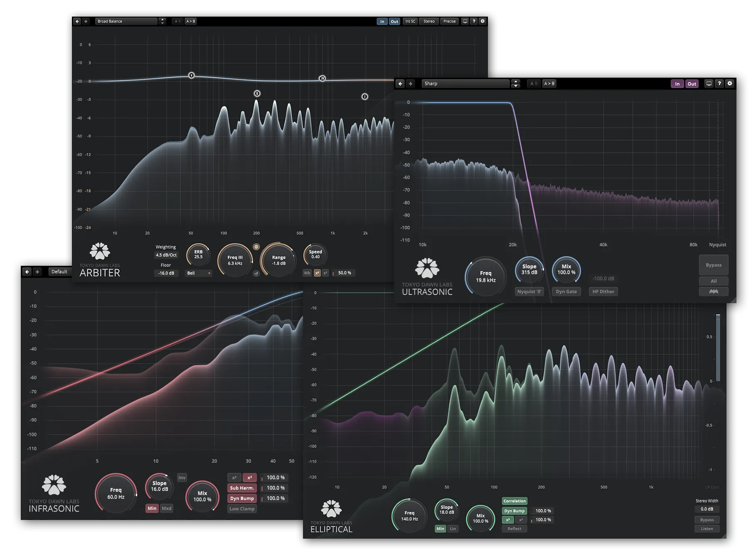This screenshot has width=756, height=559.
Task: Click Arbiter's Weighting 4.5 dB/Oct field
Action: (166, 255)
